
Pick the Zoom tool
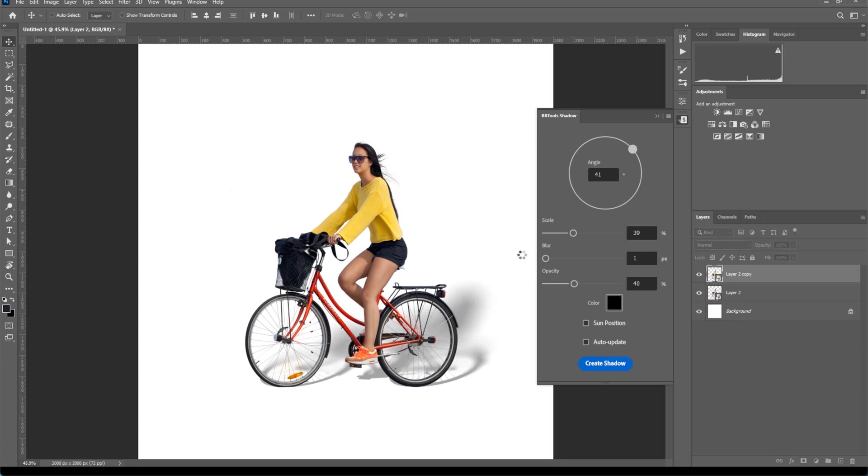coord(9,277)
